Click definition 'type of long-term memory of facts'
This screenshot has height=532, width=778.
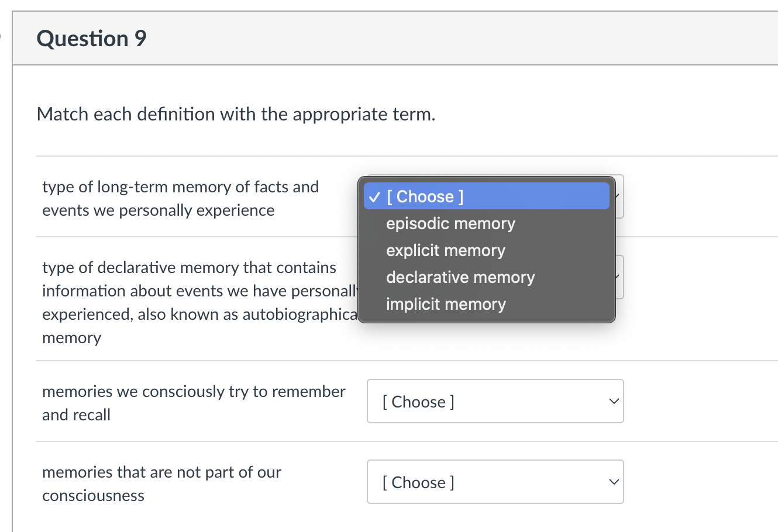tap(181, 198)
